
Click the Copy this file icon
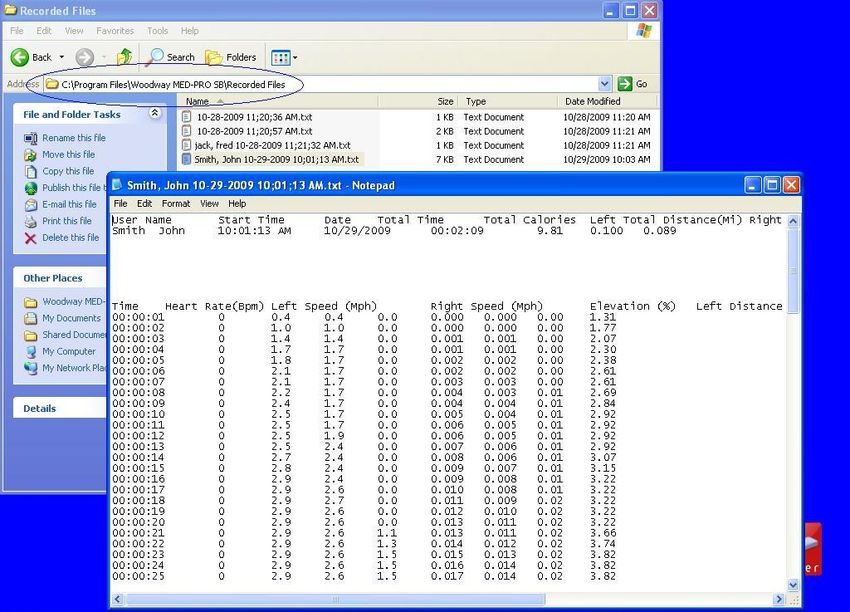tap(30, 172)
